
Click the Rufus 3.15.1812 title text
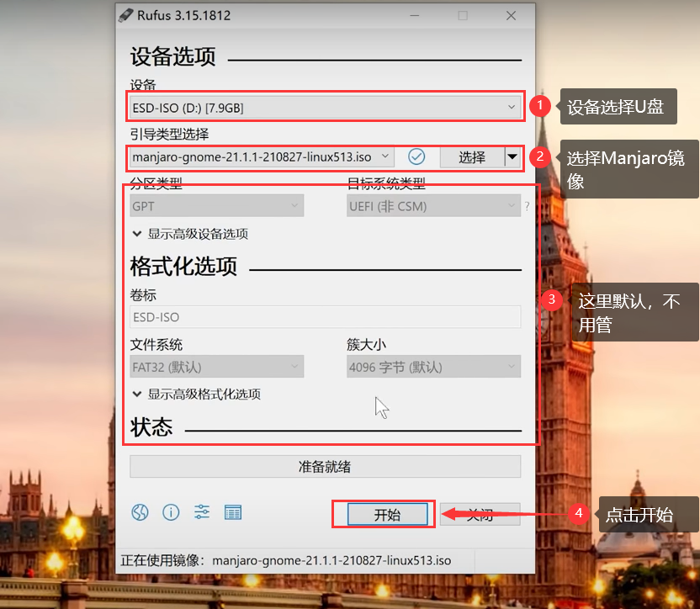click(x=184, y=16)
